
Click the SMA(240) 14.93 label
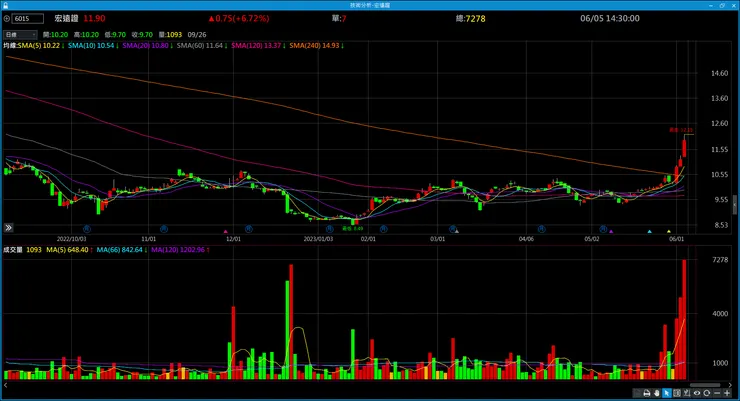tap(314, 46)
